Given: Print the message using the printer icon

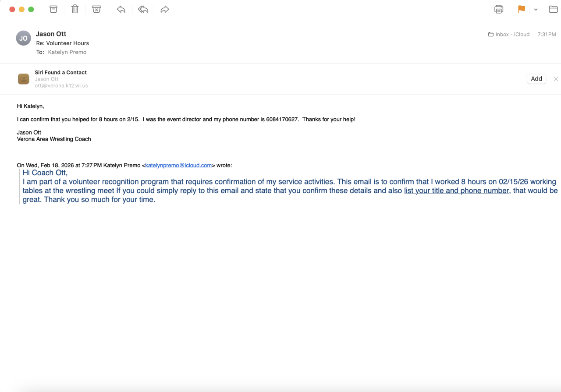Looking at the screenshot, I should pos(499,9).
